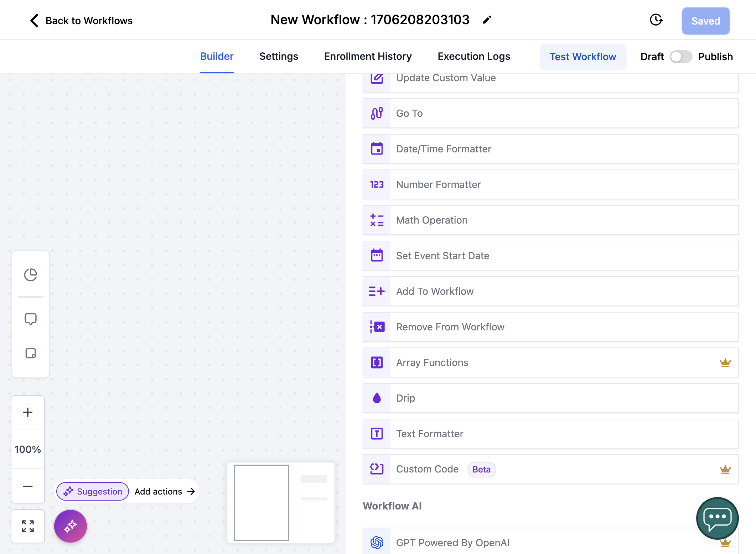This screenshot has width=756, height=554.
Task: Add a sticky note from sidebar
Action: coord(31,353)
